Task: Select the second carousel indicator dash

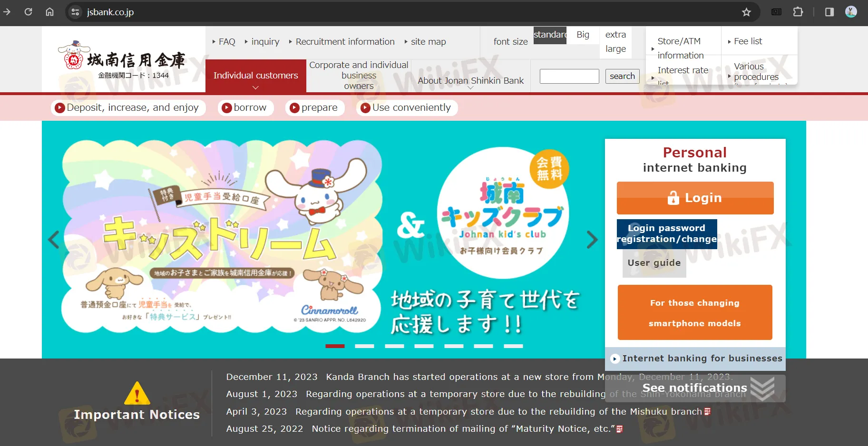Action: [364, 346]
